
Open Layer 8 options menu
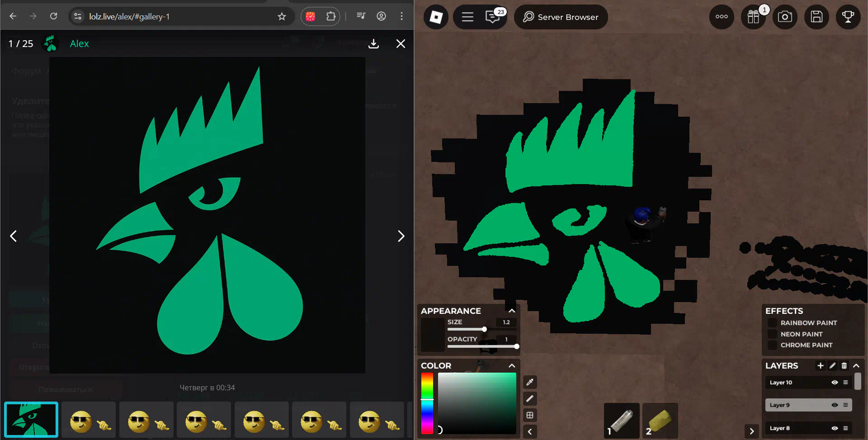point(845,428)
